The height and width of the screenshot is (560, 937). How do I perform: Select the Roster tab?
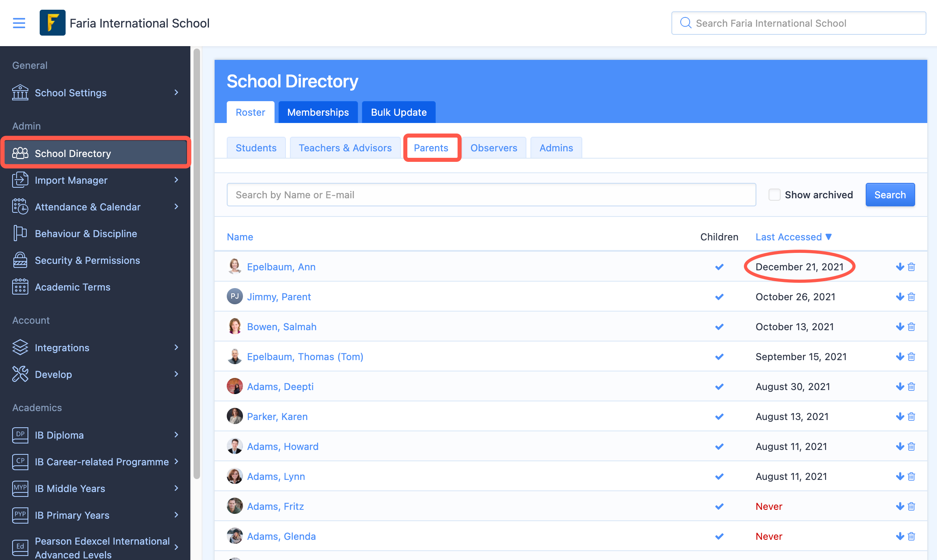pos(250,112)
